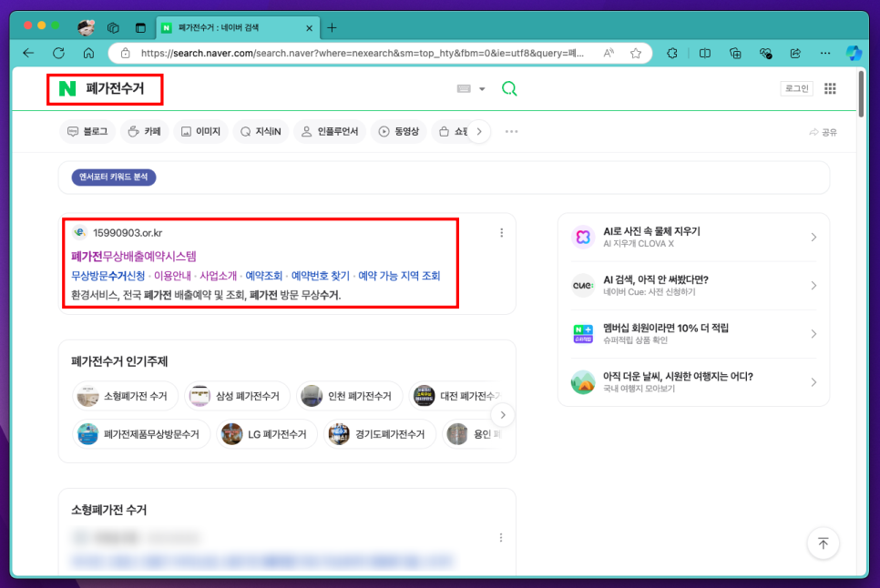The height and width of the screenshot is (588, 880).
Task: Open the on-screen keyboard input tool
Action: click(x=464, y=88)
